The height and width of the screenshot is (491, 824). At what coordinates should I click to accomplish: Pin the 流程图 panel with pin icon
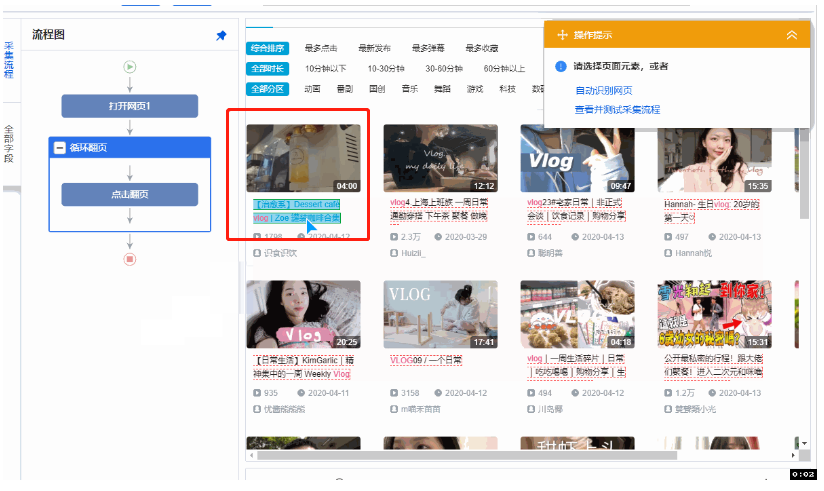pyautogui.click(x=221, y=35)
